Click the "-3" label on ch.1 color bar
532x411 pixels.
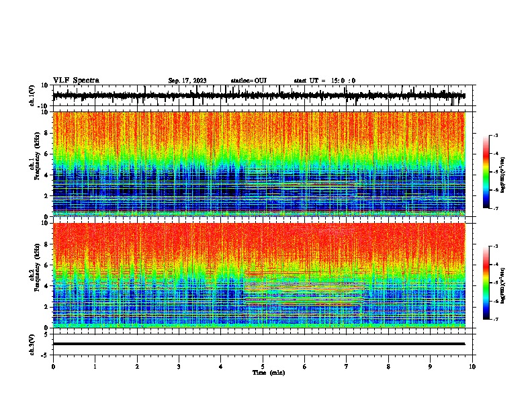tap(496, 136)
